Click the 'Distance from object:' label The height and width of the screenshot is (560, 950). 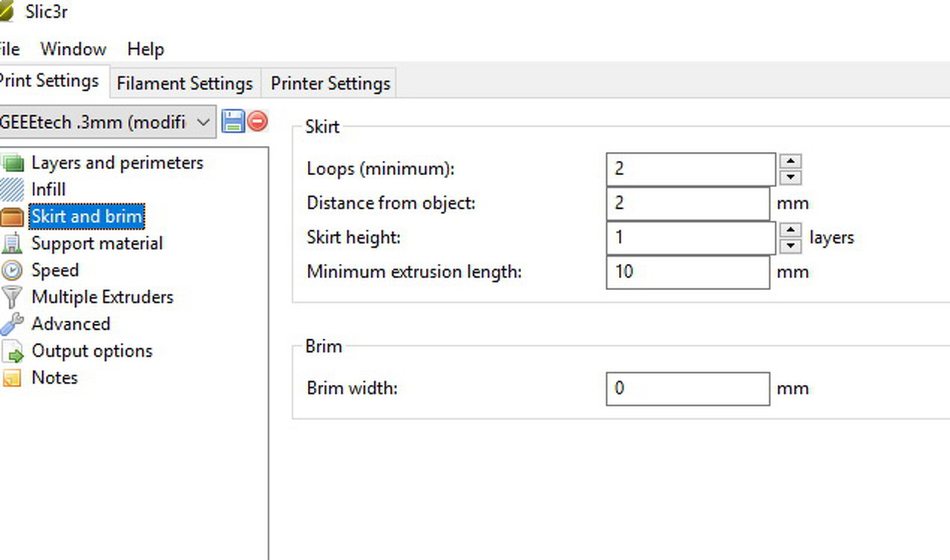point(390,203)
